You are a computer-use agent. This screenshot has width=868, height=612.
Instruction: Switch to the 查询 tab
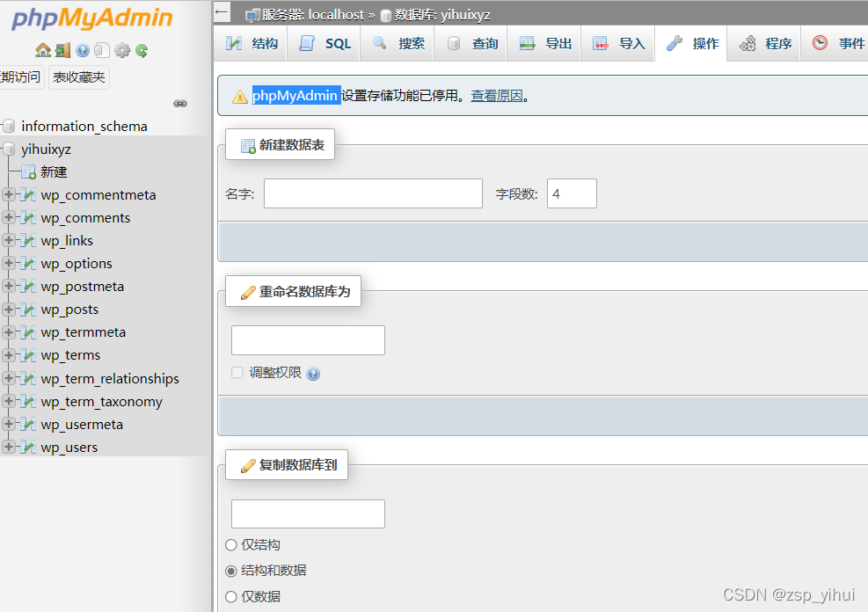tap(471, 44)
